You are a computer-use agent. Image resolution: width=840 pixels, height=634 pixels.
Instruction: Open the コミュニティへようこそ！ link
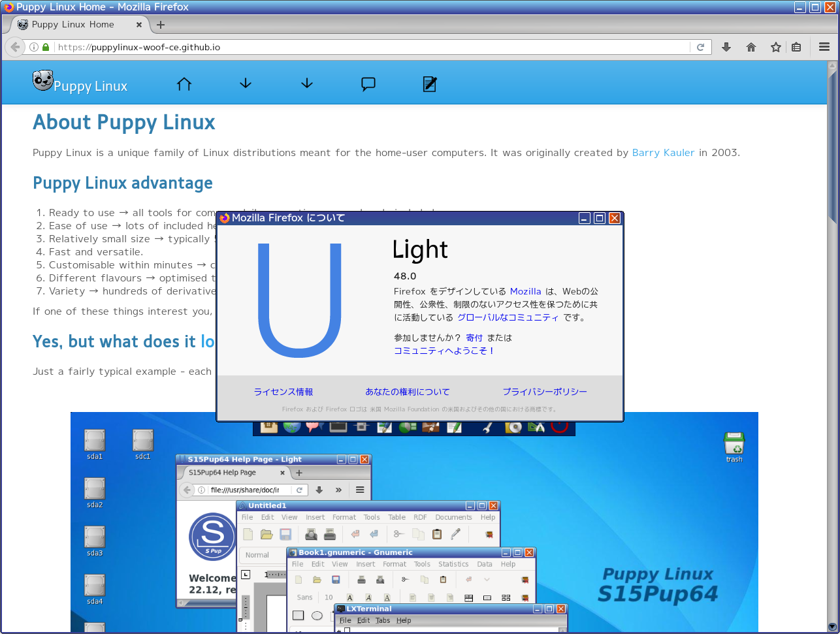444,351
